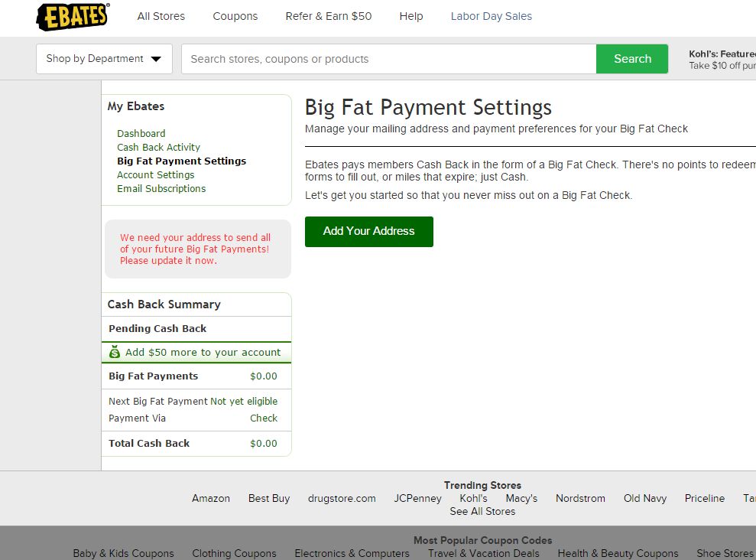Open Shoe Stores coupon link
756x560 pixels.
pos(725,553)
